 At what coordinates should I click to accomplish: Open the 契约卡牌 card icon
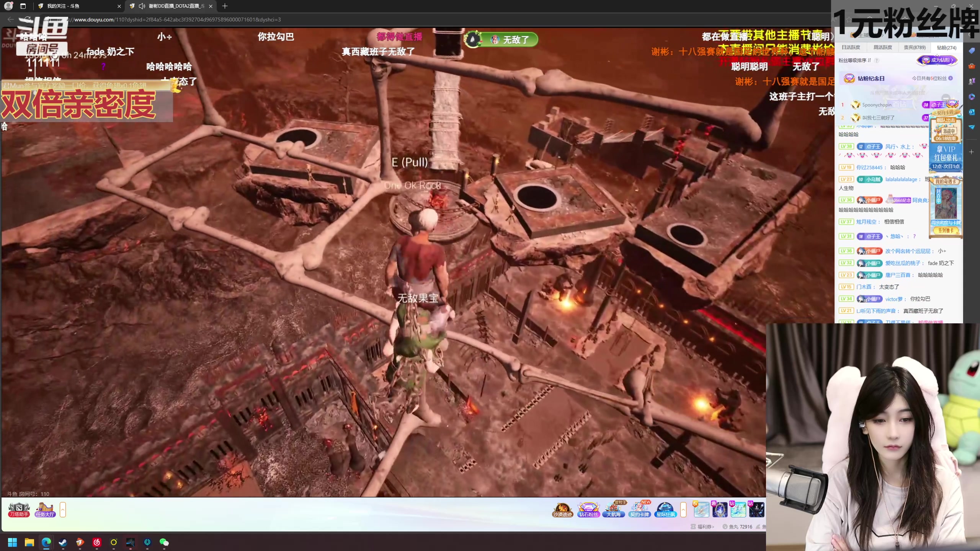pyautogui.click(x=639, y=509)
